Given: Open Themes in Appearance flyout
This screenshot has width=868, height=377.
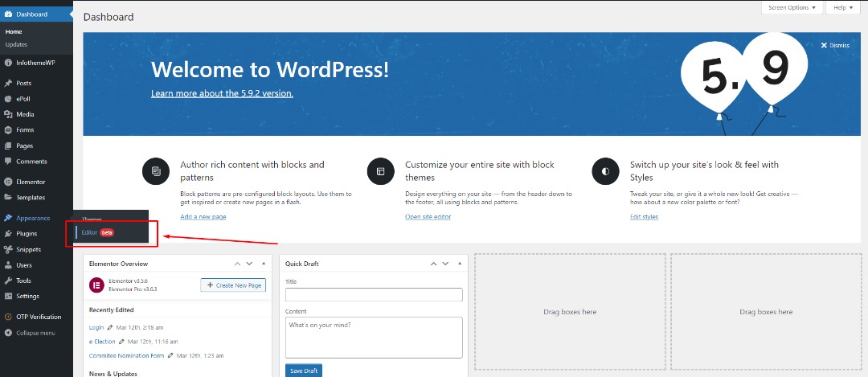Looking at the screenshot, I should pyautogui.click(x=92, y=219).
